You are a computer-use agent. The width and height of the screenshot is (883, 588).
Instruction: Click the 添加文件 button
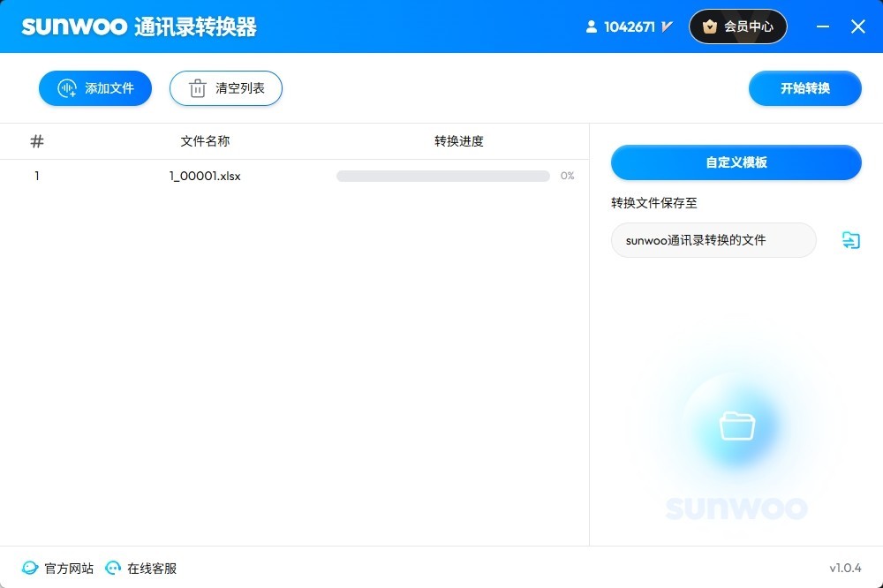(x=95, y=88)
